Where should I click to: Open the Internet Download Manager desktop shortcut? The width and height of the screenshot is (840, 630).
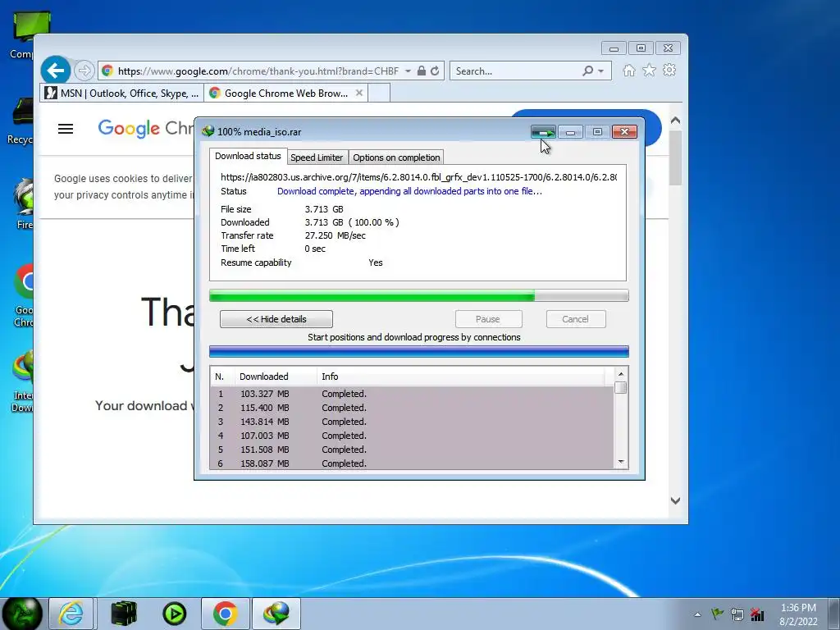22,381
